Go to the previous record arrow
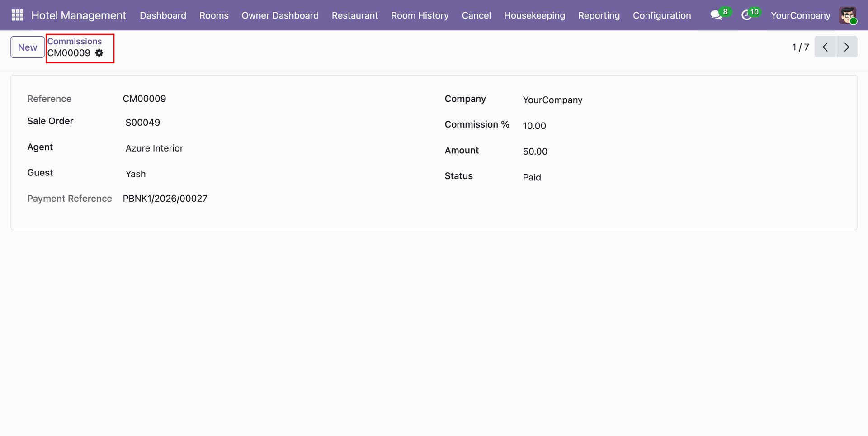868x436 pixels. click(825, 47)
